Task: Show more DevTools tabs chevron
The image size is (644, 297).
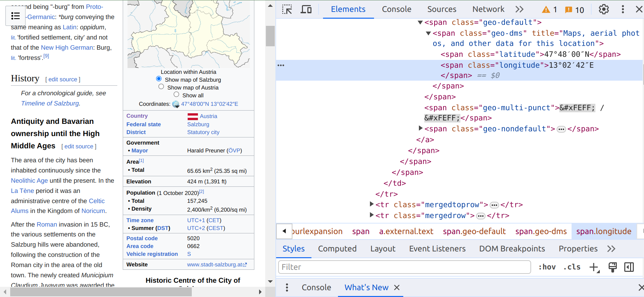Action: point(519,9)
